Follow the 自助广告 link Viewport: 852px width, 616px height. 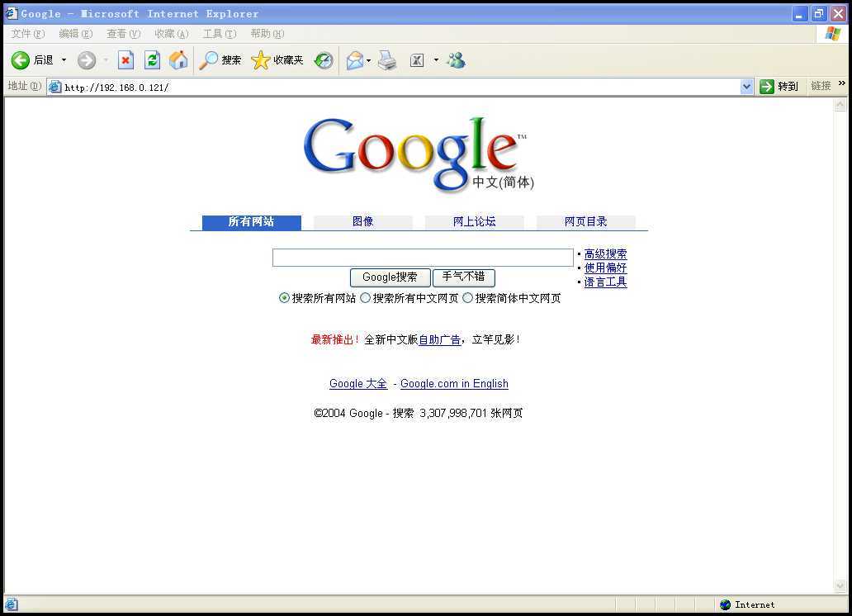[x=439, y=340]
